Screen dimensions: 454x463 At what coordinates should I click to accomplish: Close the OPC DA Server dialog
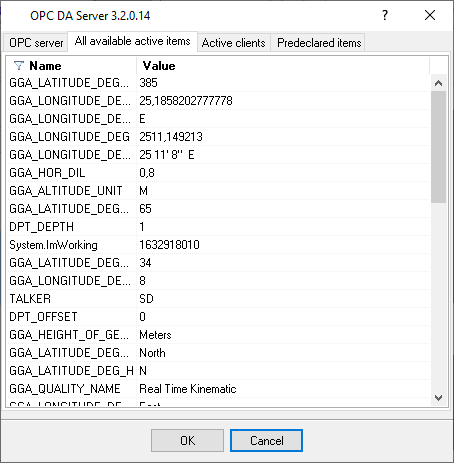tap(430, 15)
